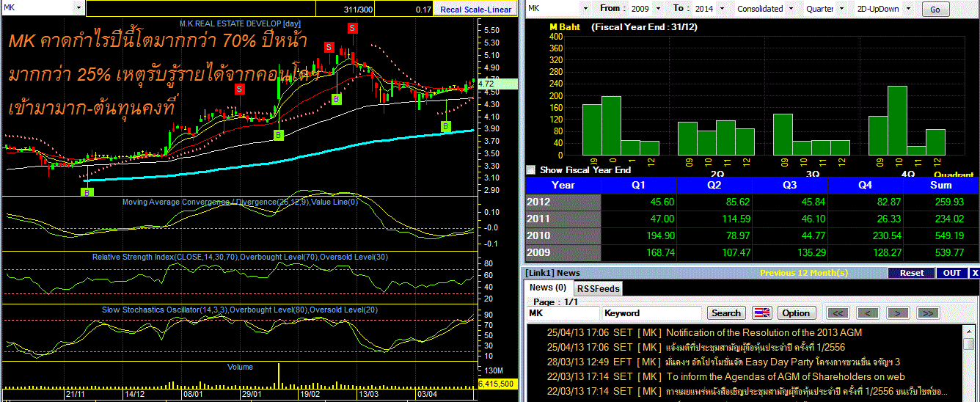Open the MK symbol dropdown in the financials panel
Image resolution: width=980 pixels, height=402 pixels.
(x=585, y=9)
